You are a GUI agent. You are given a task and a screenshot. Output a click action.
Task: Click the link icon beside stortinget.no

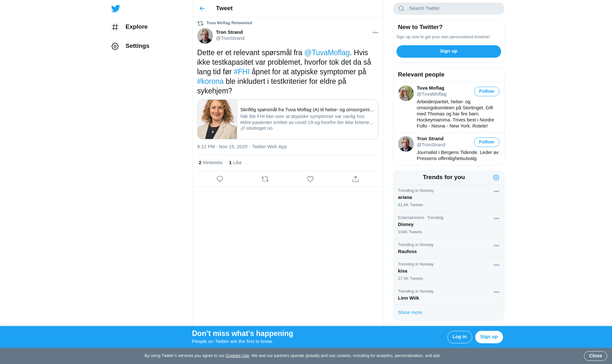click(x=243, y=128)
